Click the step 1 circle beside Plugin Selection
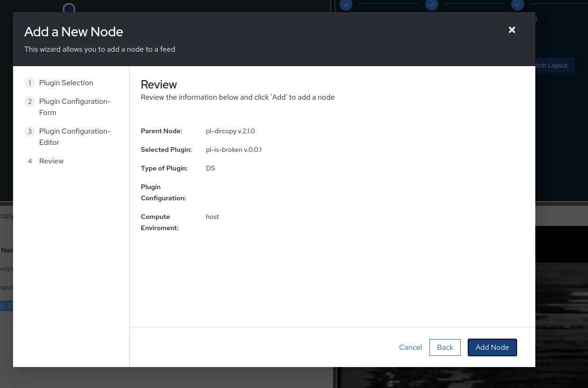588x388 pixels. pyautogui.click(x=30, y=83)
